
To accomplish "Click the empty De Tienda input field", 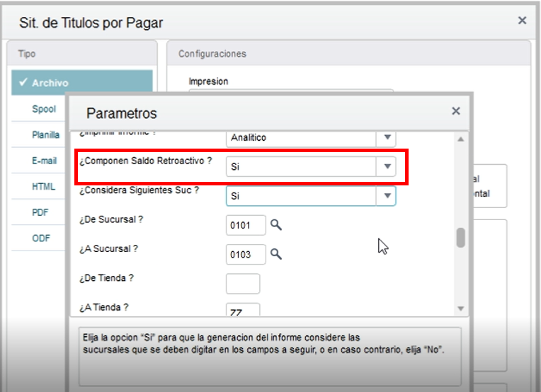I will pyautogui.click(x=243, y=284).
